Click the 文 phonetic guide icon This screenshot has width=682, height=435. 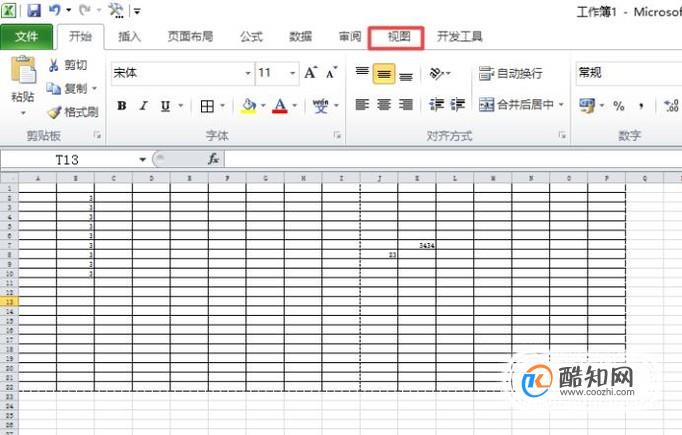click(321, 106)
